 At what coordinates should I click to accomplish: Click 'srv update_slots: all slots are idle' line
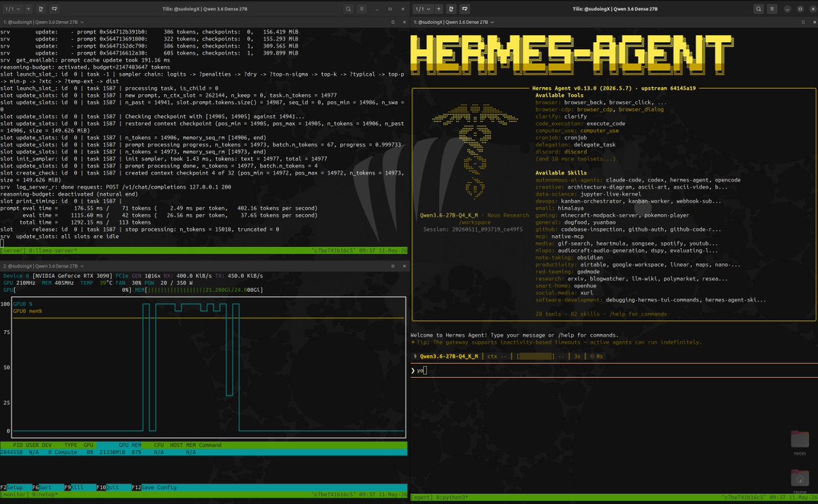59,237
